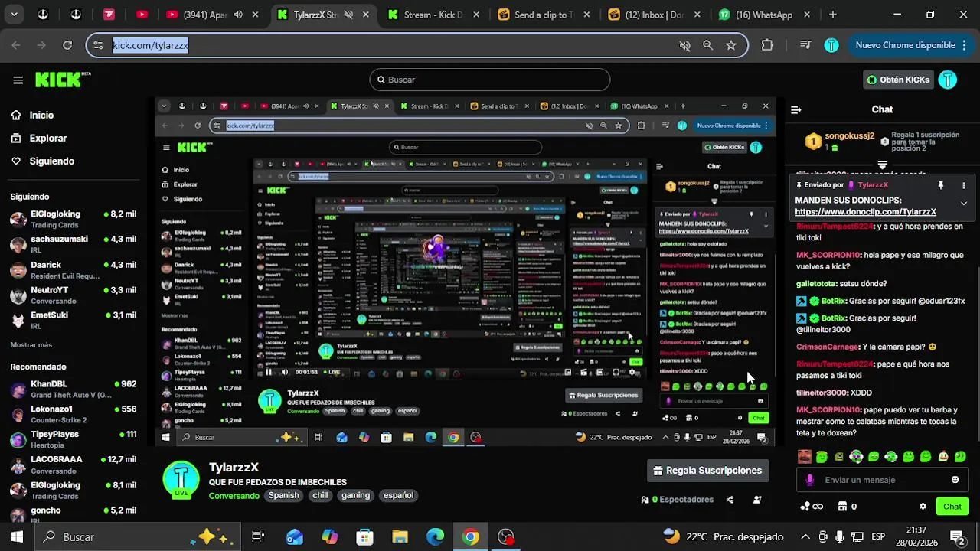Open the donoclip.com/TylarzzX link
Image resolution: width=980 pixels, height=551 pixels.
pos(865,212)
